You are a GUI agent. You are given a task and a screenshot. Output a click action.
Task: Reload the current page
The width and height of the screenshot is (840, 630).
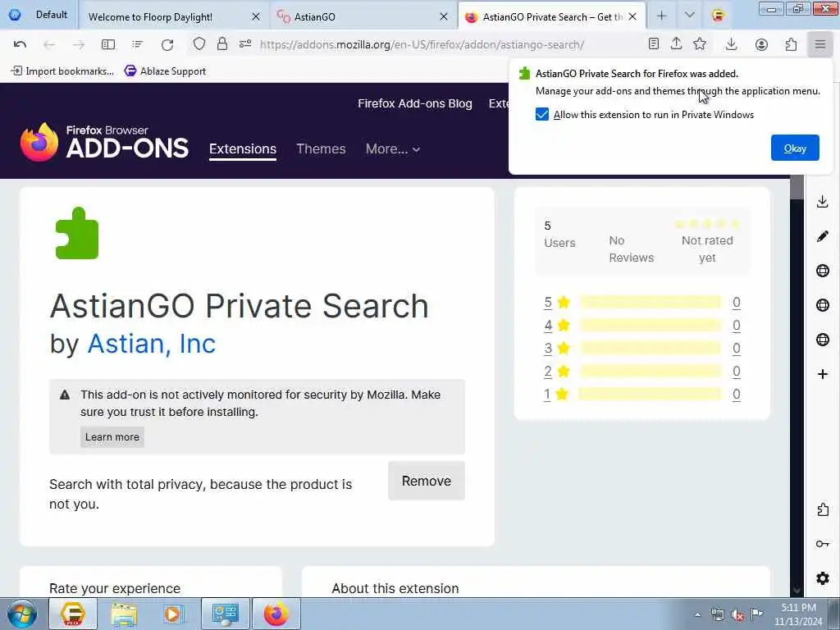pyautogui.click(x=167, y=44)
